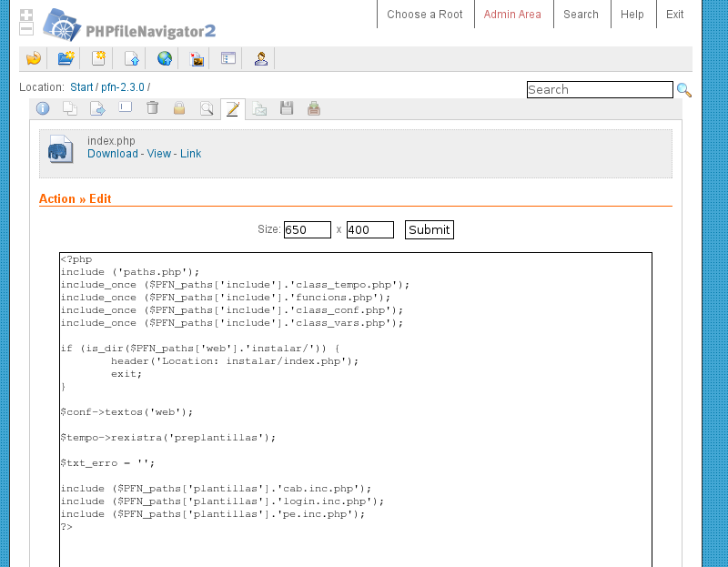Image resolution: width=728 pixels, height=567 pixels.
Task: Open the Help menu item
Action: pyautogui.click(x=632, y=15)
